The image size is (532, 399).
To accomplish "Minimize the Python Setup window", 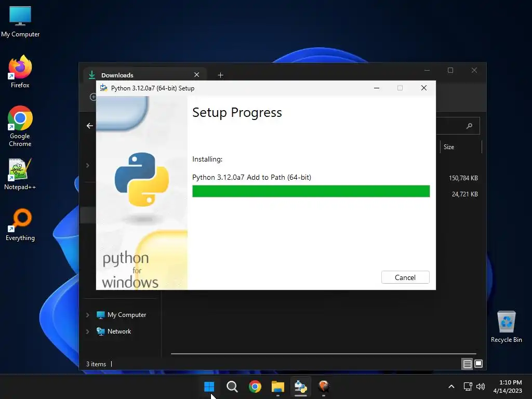I will 377,88.
